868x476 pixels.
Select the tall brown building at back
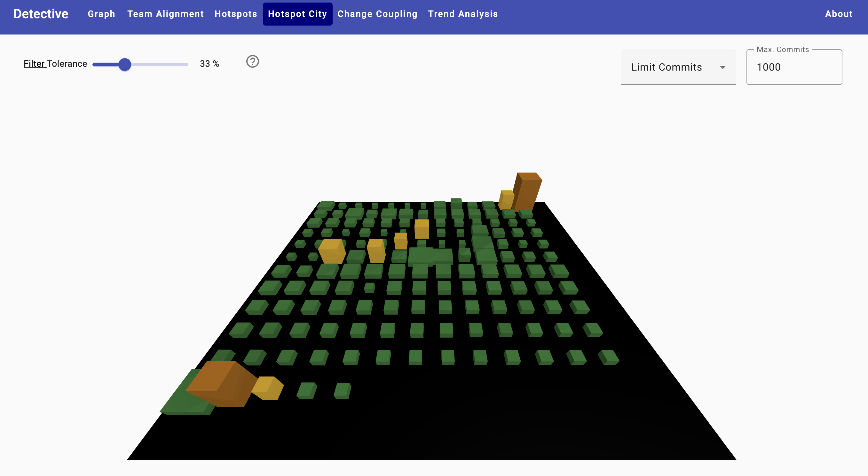(x=528, y=192)
